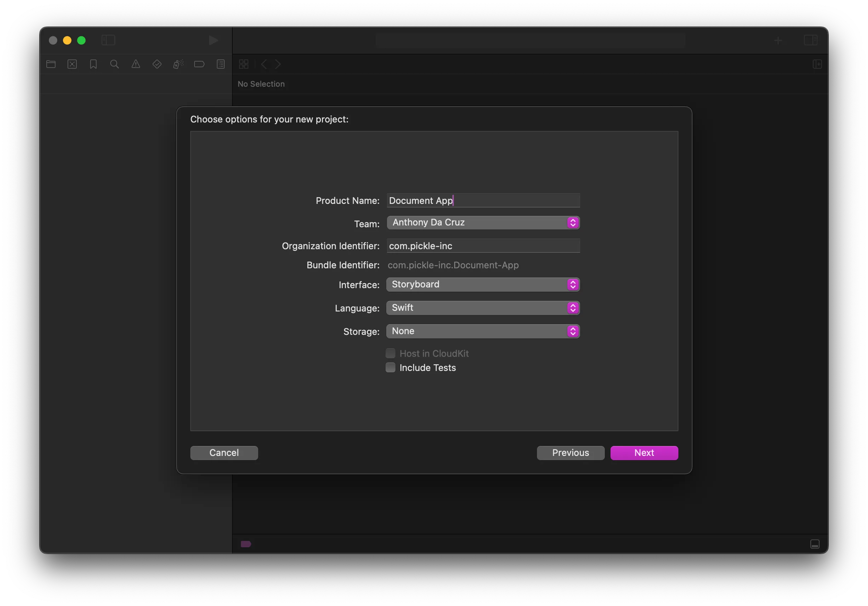Click the Next button
The image size is (868, 606).
pos(644,453)
